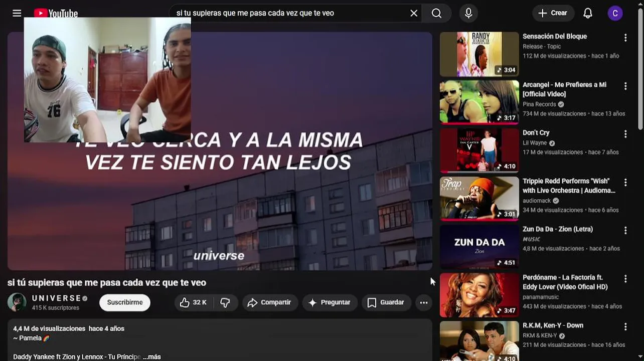The height and width of the screenshot is (361, 644).
Task: Open options for R.K.M Ken-Y Down
Action: (625, 327)
